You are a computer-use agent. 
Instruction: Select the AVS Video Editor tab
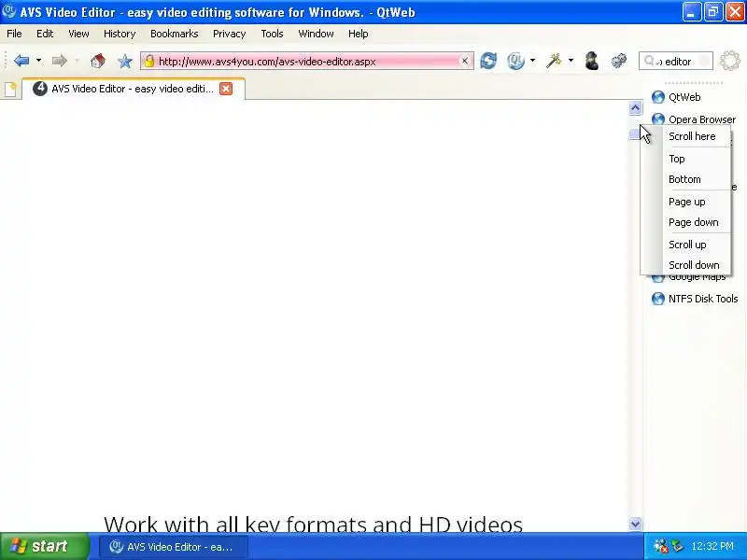click(134, 89)
